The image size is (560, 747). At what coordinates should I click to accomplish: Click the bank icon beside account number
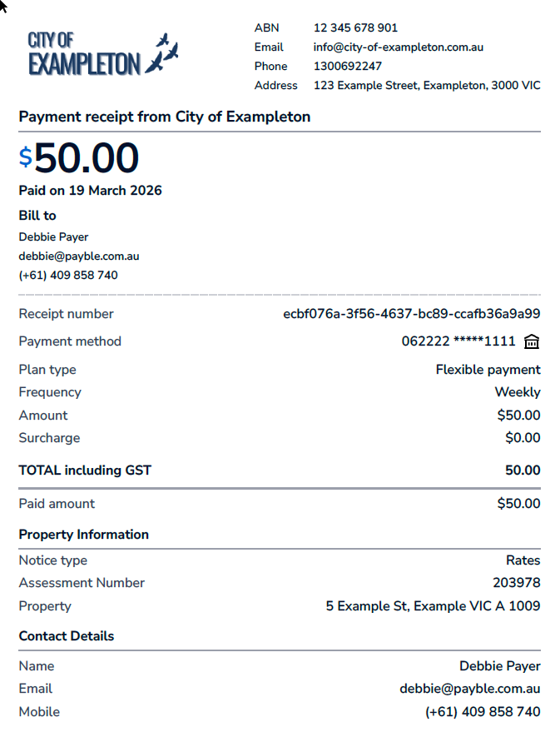pyautogui.click(x=533, y=341)
